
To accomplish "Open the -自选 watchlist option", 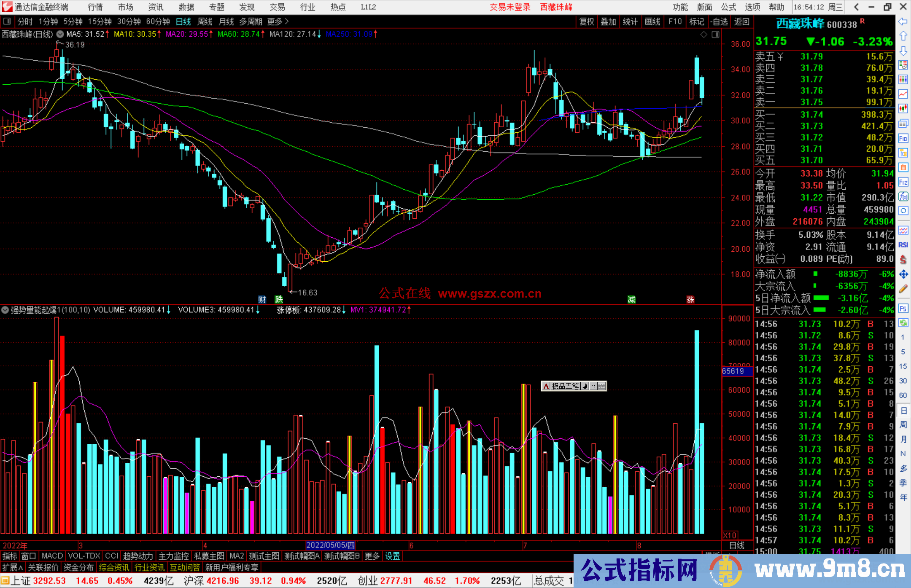I will coord(719,21).
